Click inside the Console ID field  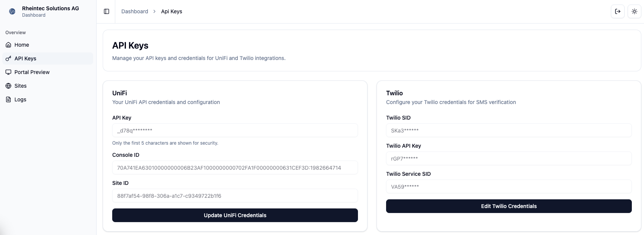click(x=235, y=167)
